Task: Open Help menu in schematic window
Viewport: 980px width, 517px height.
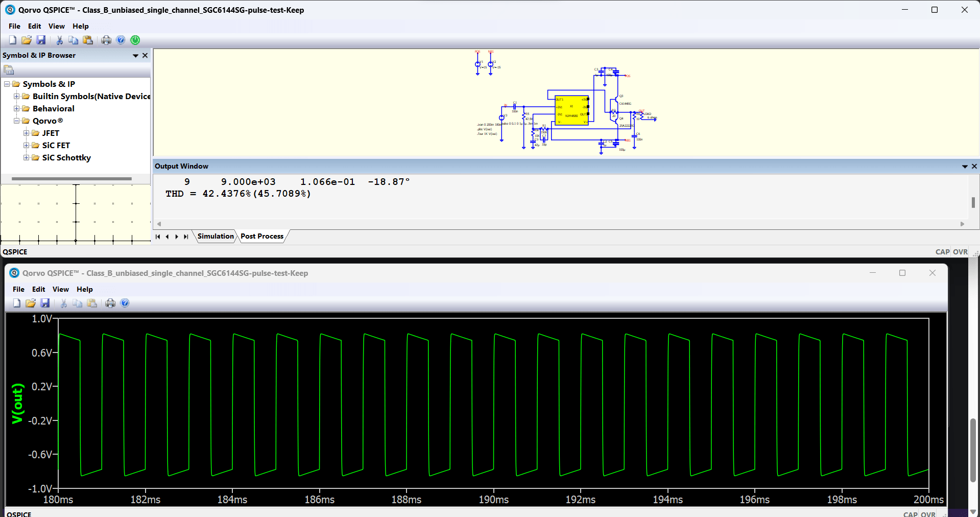Action: tap(80, 26)
